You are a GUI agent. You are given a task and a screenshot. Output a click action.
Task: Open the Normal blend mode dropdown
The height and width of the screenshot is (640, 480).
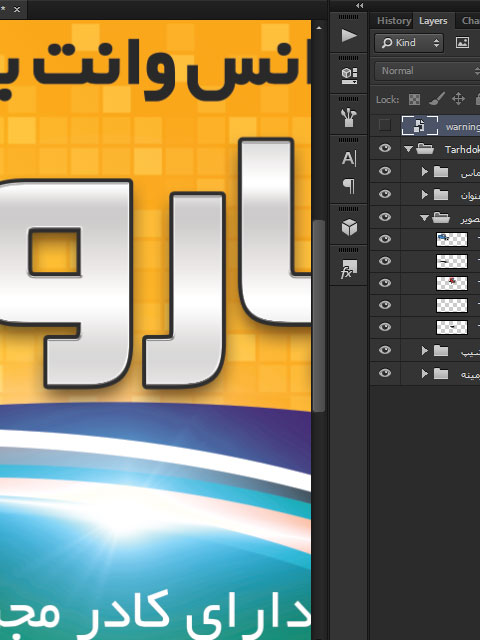(427, 71)
